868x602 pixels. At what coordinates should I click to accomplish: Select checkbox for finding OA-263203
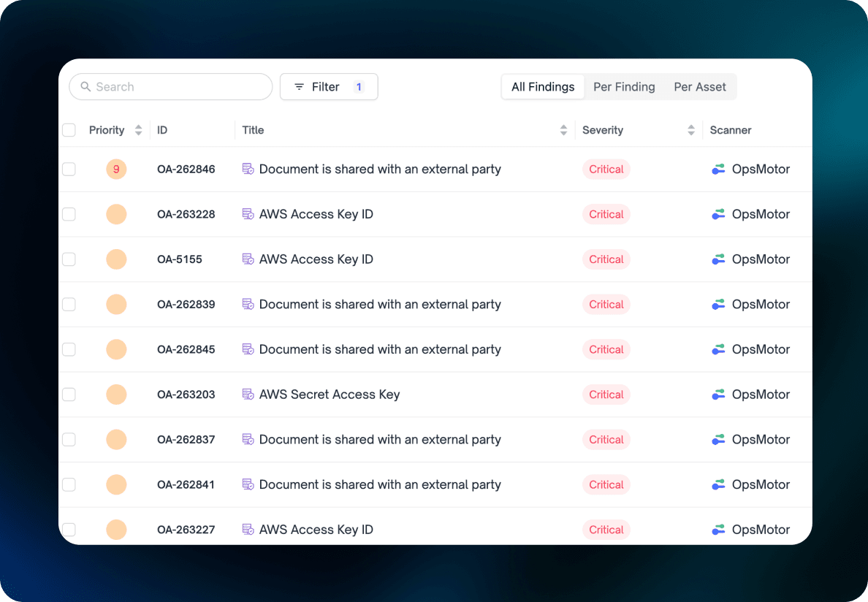(x=69, y=395)
